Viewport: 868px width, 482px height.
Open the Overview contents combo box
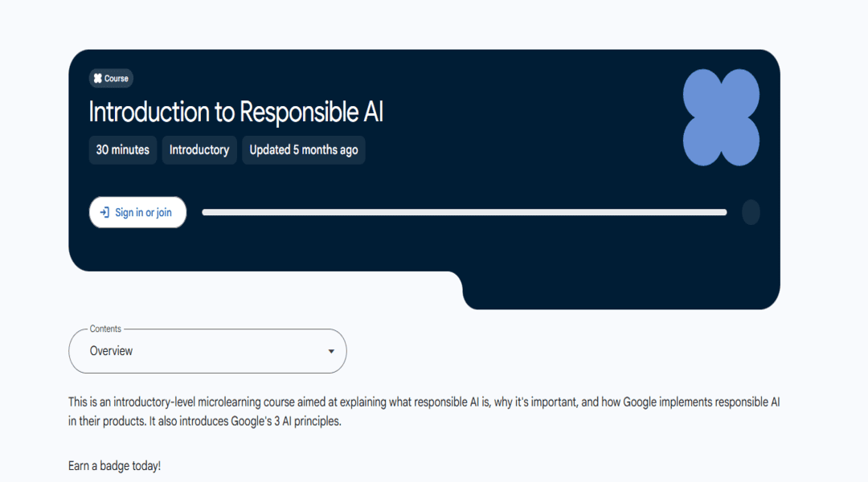point(207,351)
